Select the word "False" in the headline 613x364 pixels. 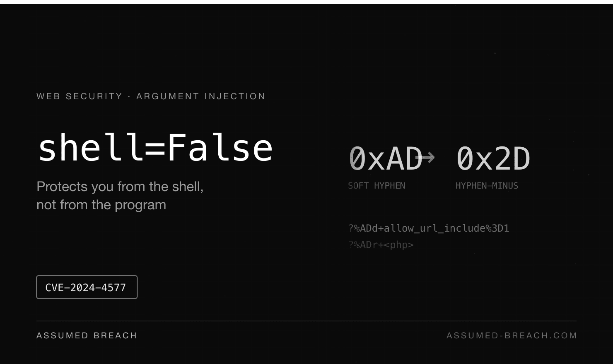point(220,147)
